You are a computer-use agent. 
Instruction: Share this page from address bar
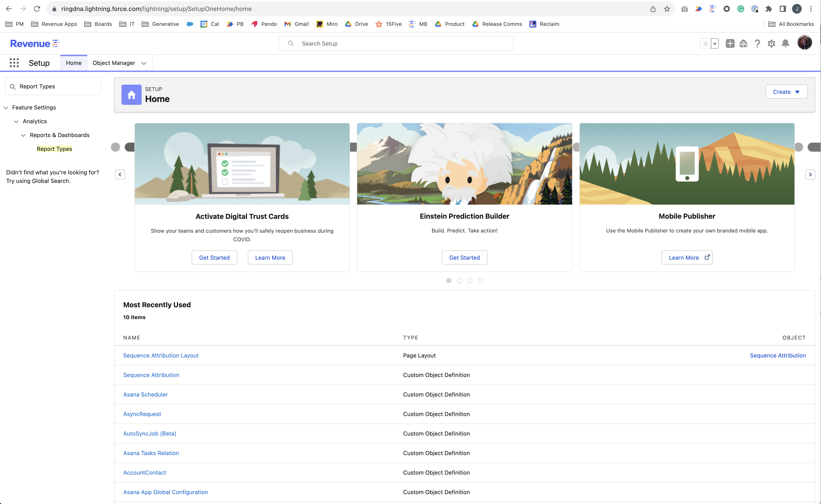(653, 9)
